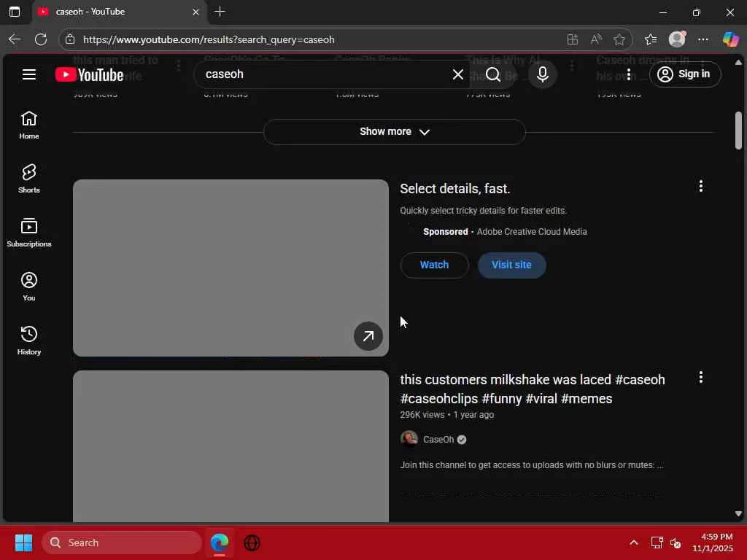The image size is (747, 560).
Task: Open the taskbar clock showing 4:59 PM
Action: (712, 542)
